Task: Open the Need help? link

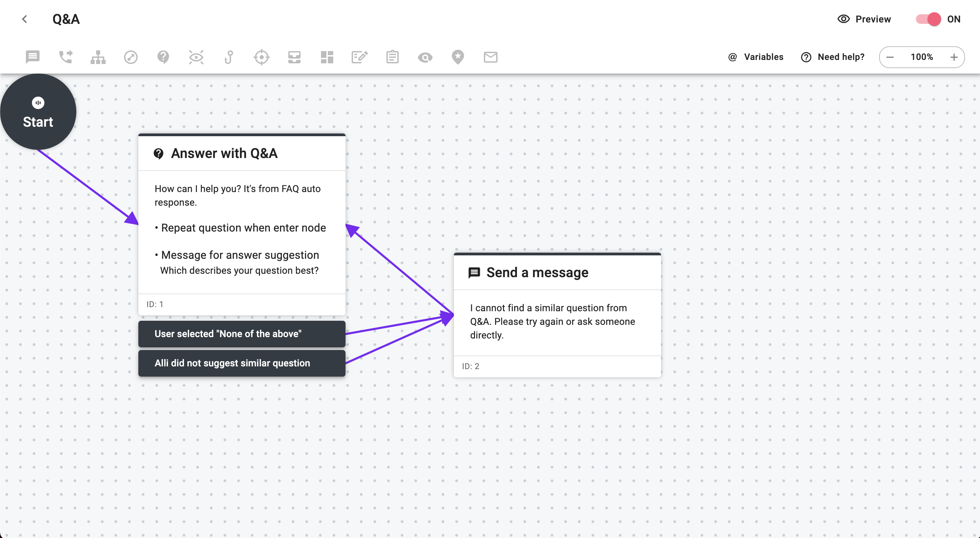Action: pos(833,57)
